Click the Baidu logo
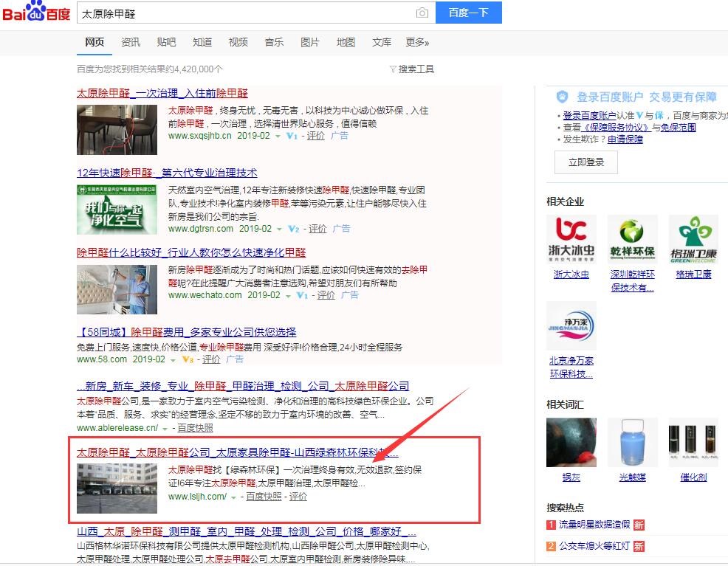Screen dimensions: 728x566 click(x=36, y=13)
